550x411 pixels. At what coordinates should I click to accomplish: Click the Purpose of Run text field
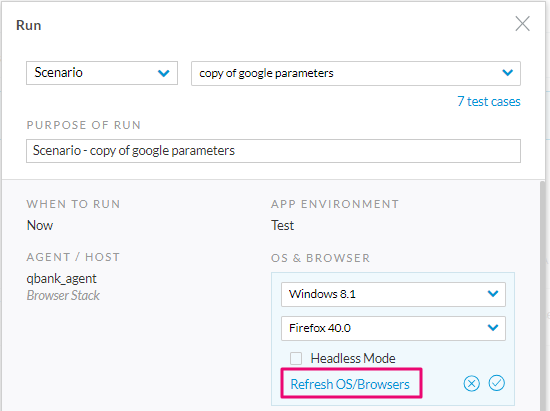(x=273, y=151)
